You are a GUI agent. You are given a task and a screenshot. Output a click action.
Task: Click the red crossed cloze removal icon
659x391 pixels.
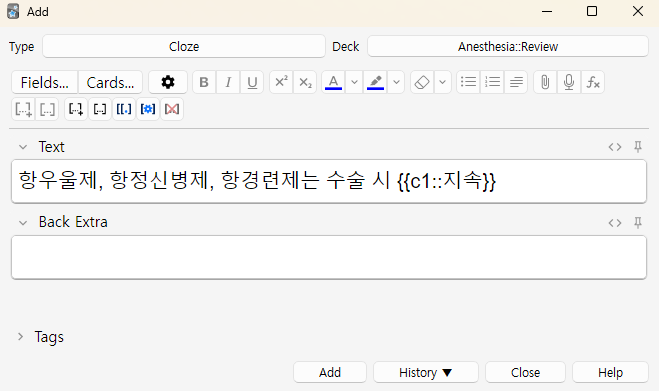172,109
